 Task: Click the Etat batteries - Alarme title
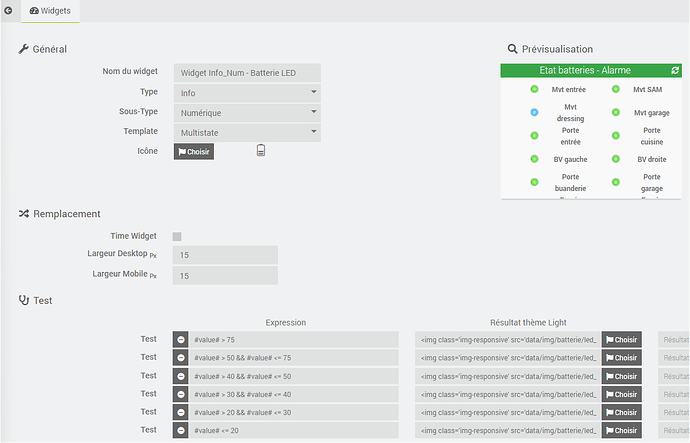(x=585, y=70)
